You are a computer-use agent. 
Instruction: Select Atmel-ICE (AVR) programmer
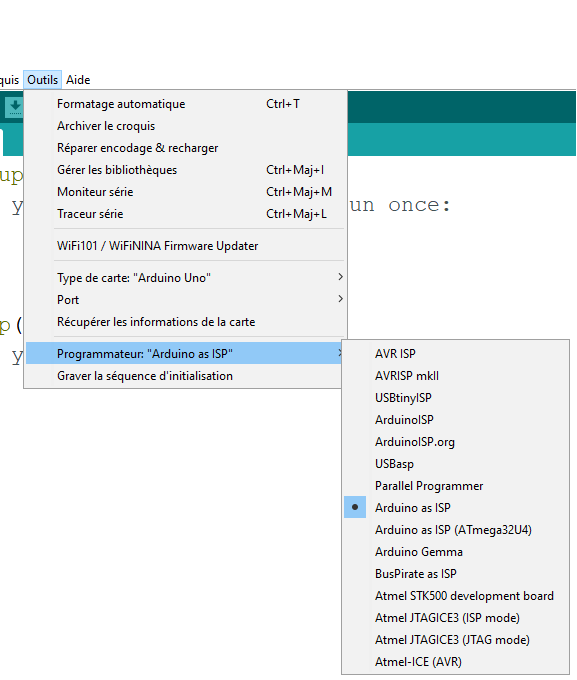pyautogui.click(x=456, y=662)
